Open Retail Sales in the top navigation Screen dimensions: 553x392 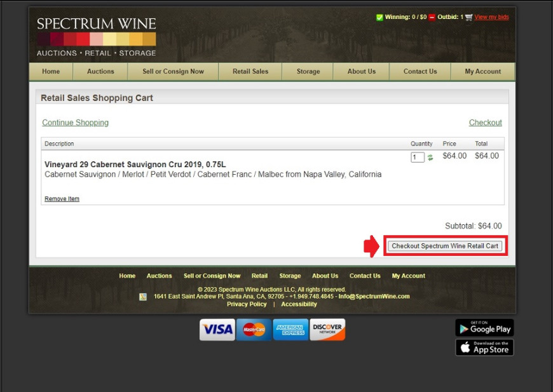click(250, 71)
